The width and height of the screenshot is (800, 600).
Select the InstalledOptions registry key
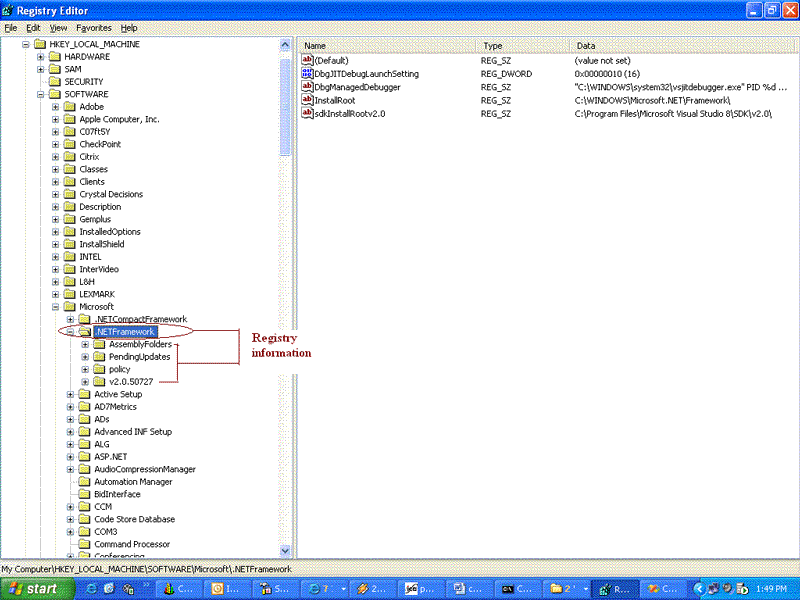click(110, 232)
